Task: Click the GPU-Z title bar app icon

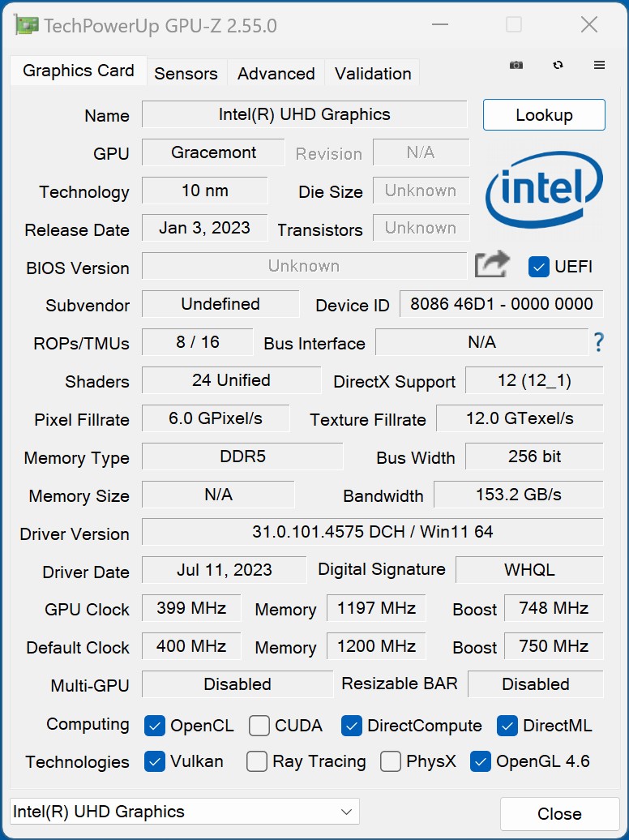Action: click(26, 25)
